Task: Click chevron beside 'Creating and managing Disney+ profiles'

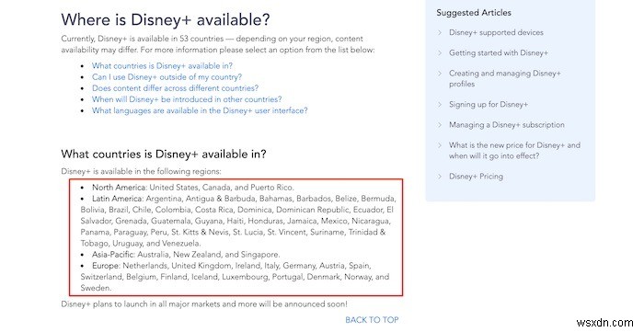Action: click(440, 74)
